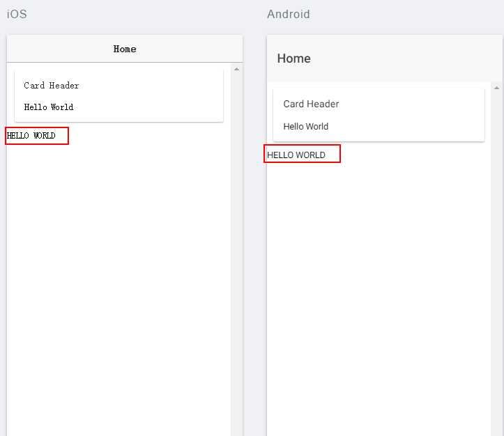Click the iOS platform label
This screenshot has width=504, height=436.
[17, 14]
